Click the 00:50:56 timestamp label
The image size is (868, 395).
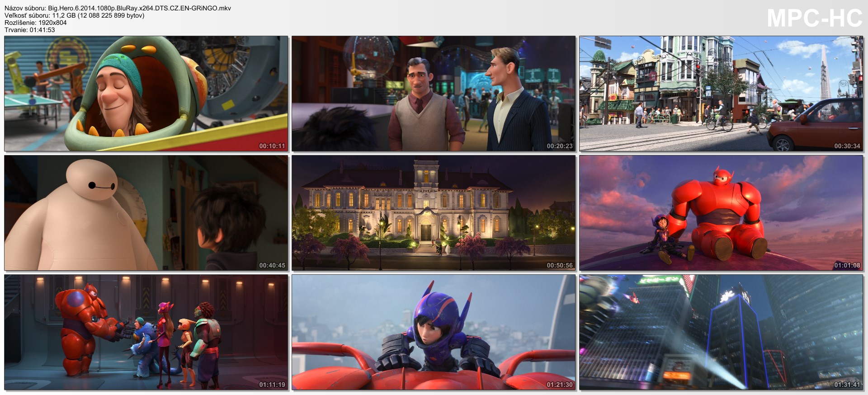pyautogui.click(x=559, y=265)
